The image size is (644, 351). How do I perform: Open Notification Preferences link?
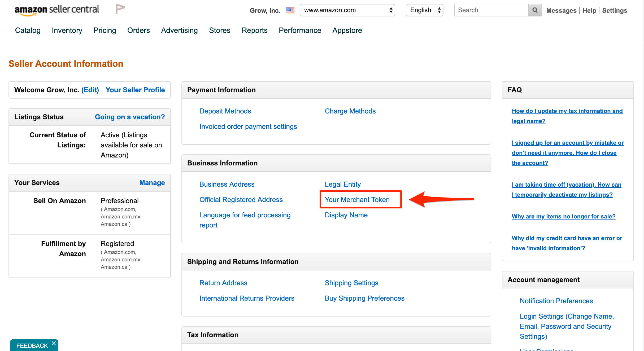pos(556,301)
